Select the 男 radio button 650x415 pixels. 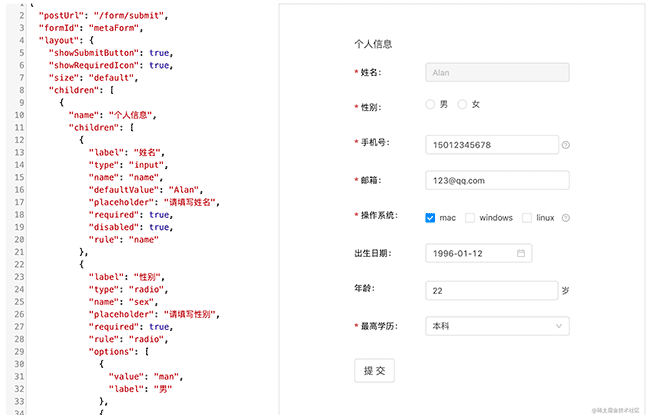pos(430,104)
